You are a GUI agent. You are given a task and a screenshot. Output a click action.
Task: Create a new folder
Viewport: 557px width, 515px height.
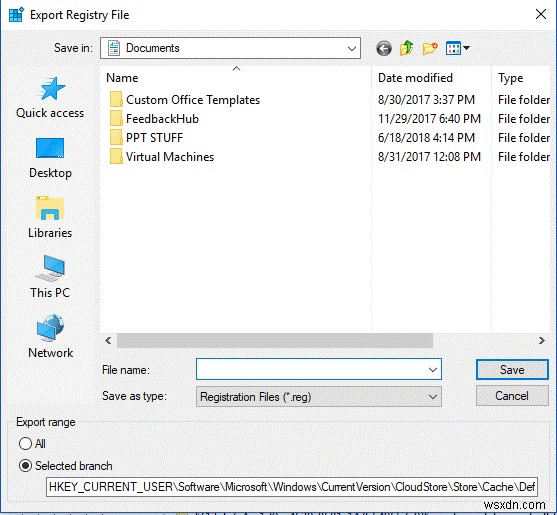coord(430,48)
